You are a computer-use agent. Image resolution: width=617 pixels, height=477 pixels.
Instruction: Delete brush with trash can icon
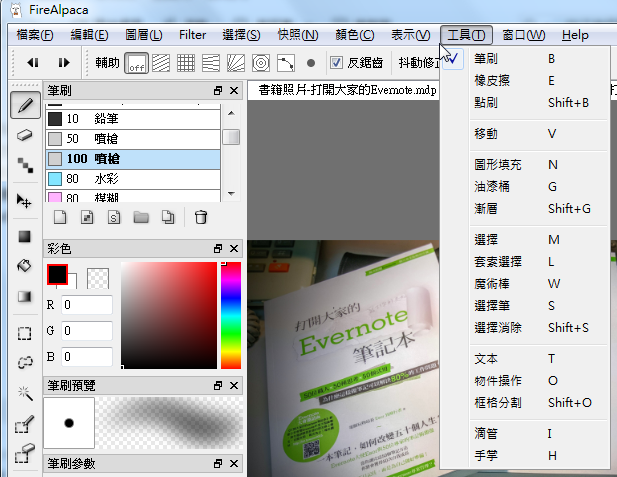tap(201, 217)
